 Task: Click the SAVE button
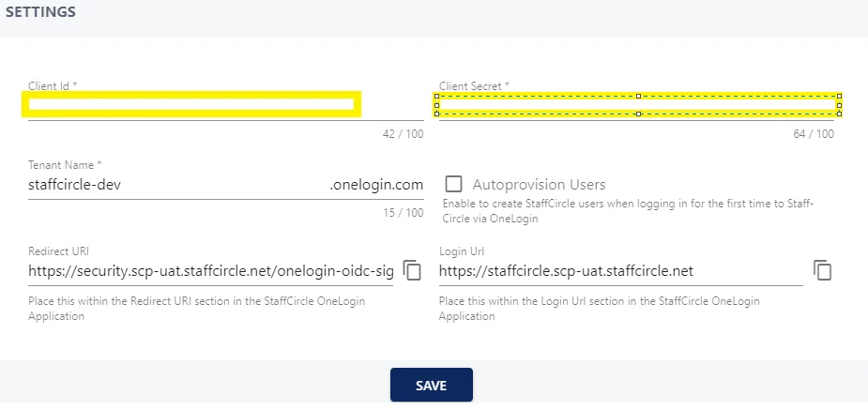[x=432, y=385]
